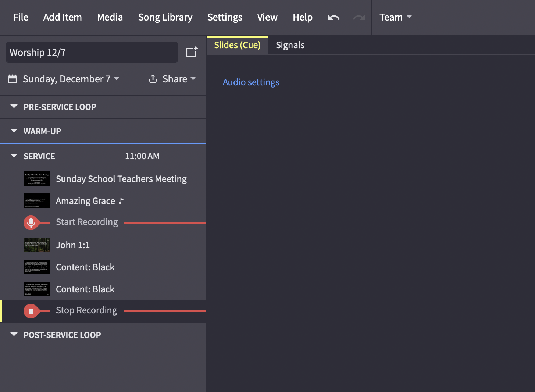Click the WARM-UP heading

(x=42, y=131)
